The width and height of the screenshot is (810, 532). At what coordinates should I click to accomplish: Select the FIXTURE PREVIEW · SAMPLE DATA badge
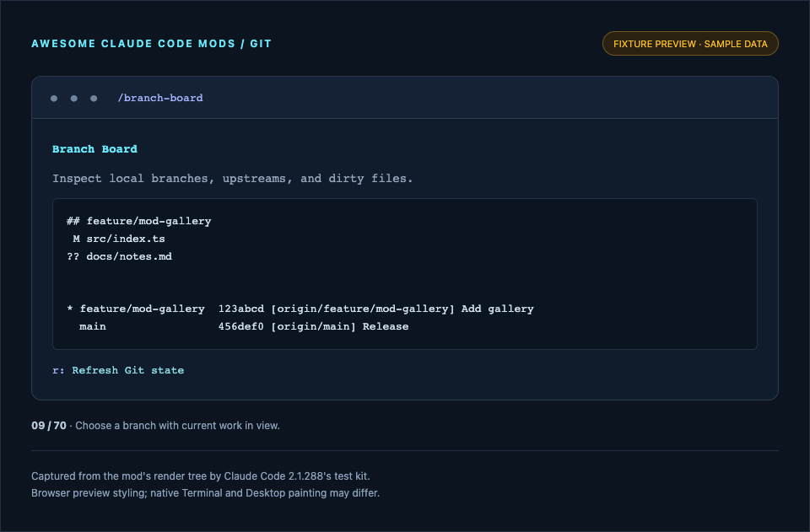[690, 44]
